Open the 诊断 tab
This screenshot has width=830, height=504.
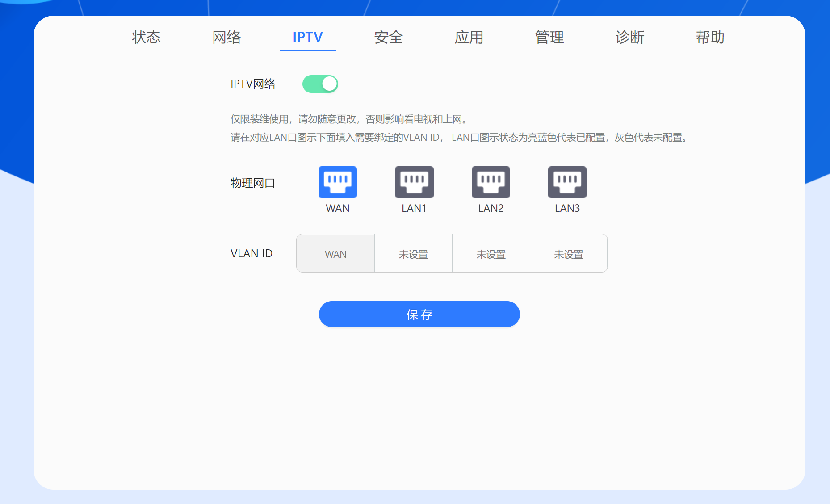click(630, 37)
